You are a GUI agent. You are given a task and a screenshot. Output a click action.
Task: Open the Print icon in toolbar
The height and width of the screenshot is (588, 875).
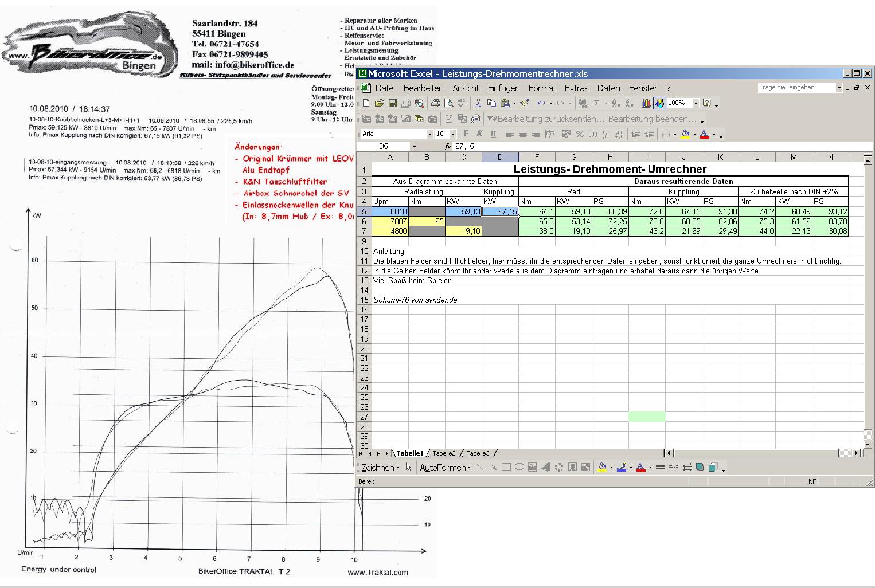(x=435, y=103)
